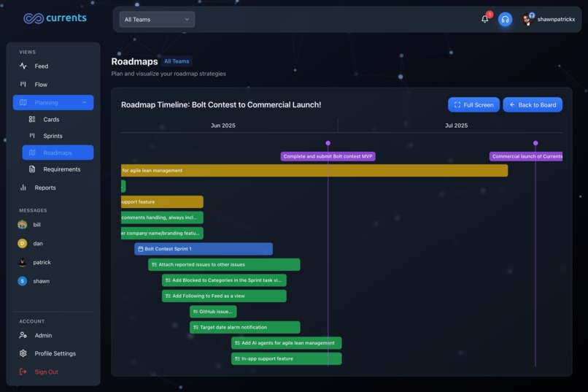Open the notifications bell icon
The width and height of the screenshot is (588, 392).
(x=485, y=19)
